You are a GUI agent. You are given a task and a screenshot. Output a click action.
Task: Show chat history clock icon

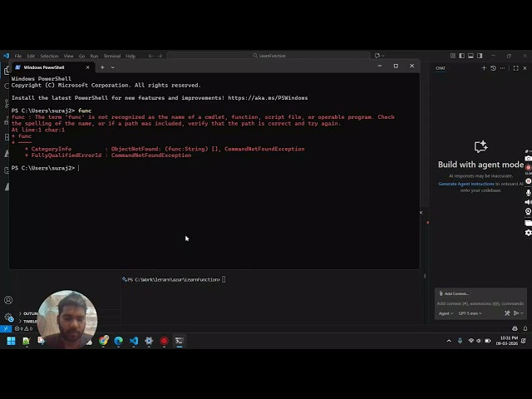(493, 68)
